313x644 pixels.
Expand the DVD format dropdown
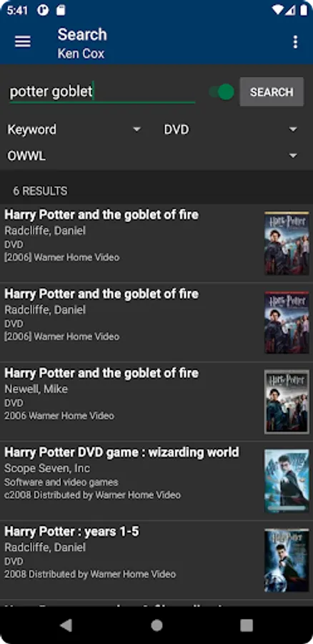[231, 130]
